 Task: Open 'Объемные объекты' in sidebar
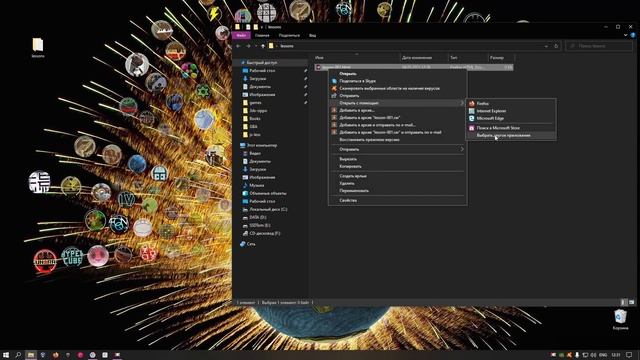(268, 193)
